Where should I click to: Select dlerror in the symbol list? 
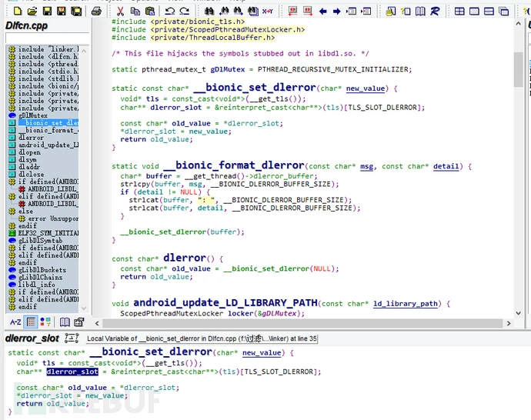click(31, 138)
